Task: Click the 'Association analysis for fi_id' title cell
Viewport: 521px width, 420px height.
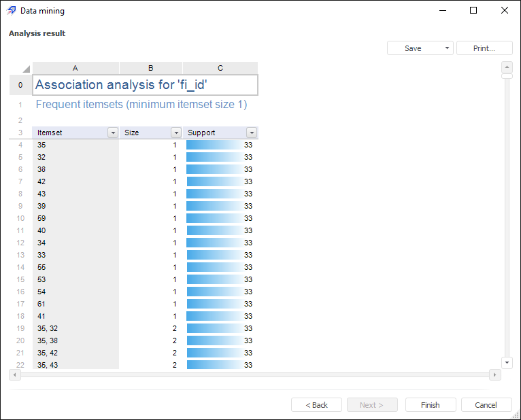Action: 145,85
